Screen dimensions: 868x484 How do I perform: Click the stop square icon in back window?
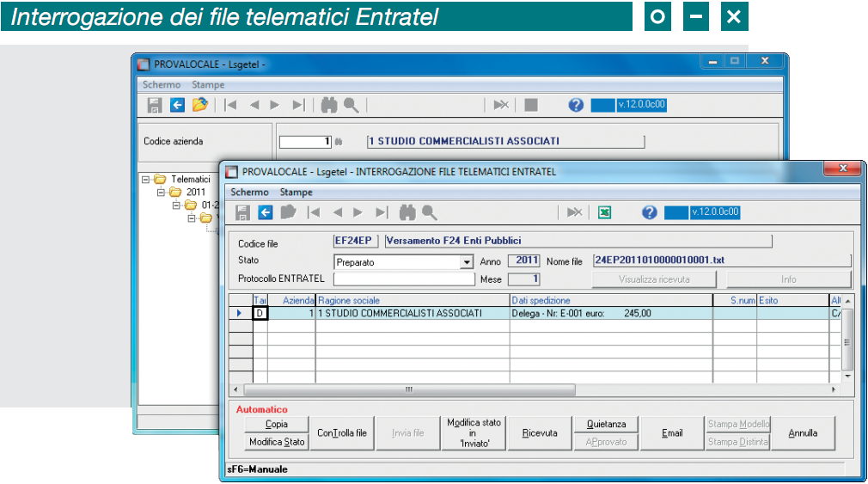(531, 105)
